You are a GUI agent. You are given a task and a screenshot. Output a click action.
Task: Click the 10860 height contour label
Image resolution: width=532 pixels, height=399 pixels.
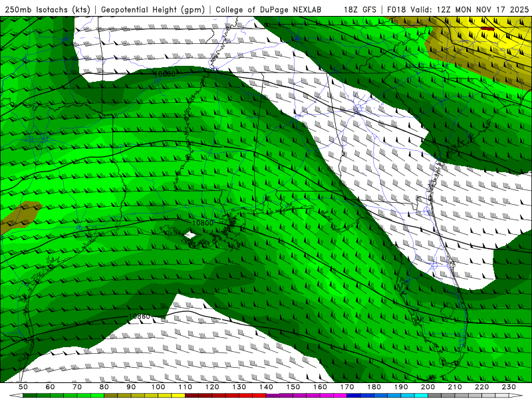pyautogui.click(x=140, y=317)
